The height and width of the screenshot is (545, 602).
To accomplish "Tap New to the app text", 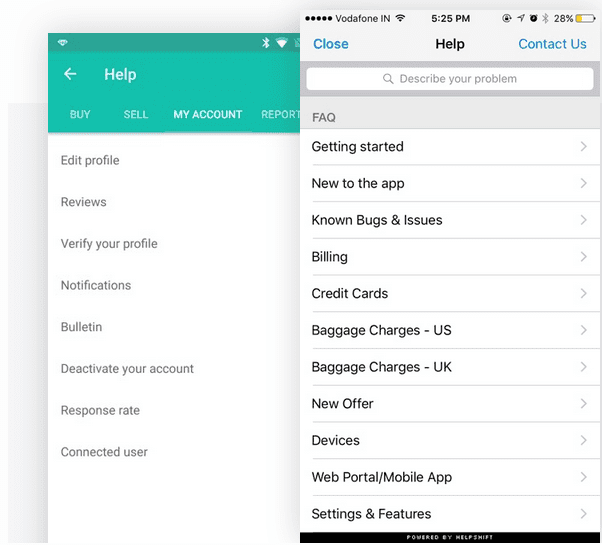I will (x=358, y=183).
